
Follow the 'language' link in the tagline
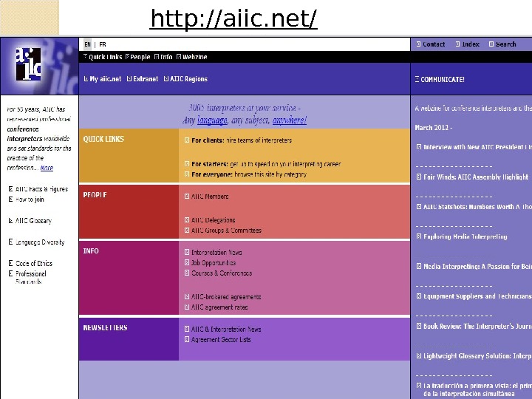212,120
